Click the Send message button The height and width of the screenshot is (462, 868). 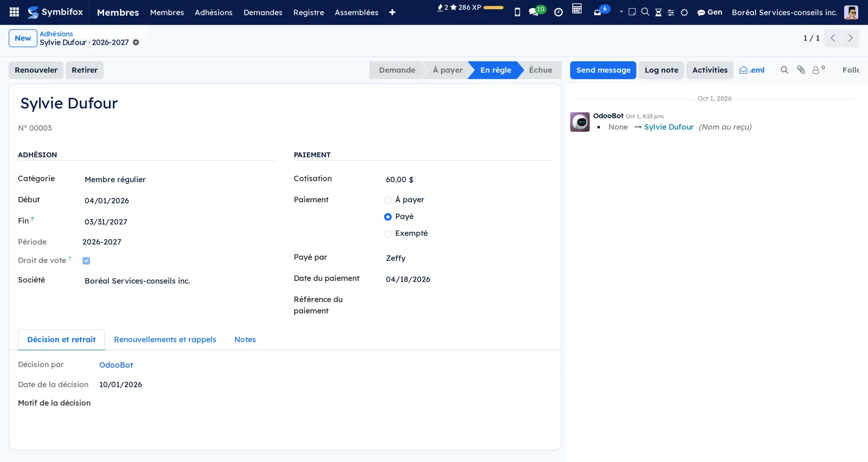pyautogui.click(x=603, y=70)
